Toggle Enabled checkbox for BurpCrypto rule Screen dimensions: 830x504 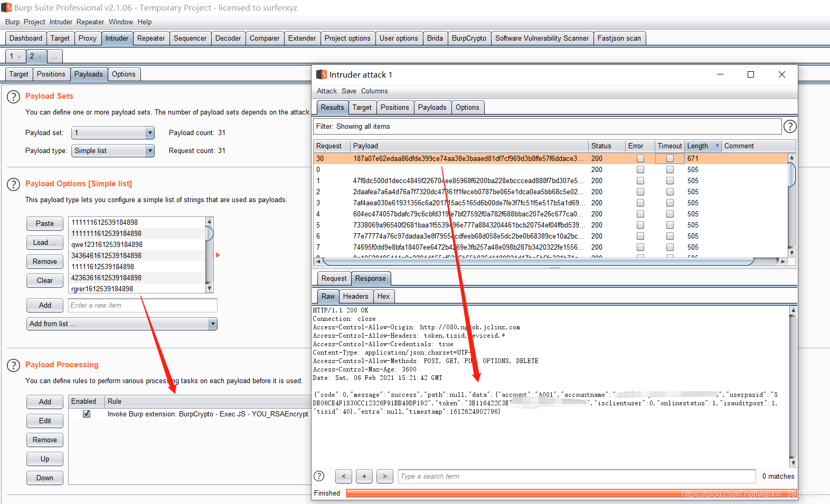point(87,414)
